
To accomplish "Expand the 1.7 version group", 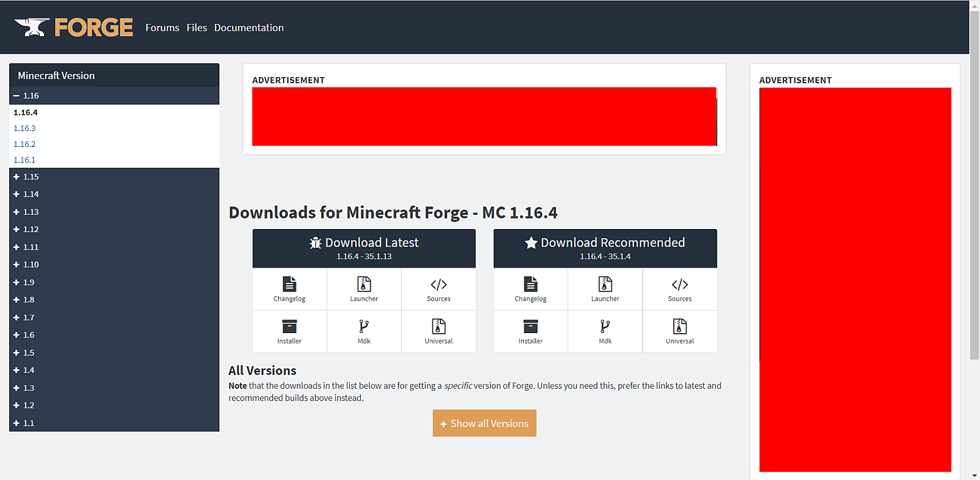I will tap(114, 318).
